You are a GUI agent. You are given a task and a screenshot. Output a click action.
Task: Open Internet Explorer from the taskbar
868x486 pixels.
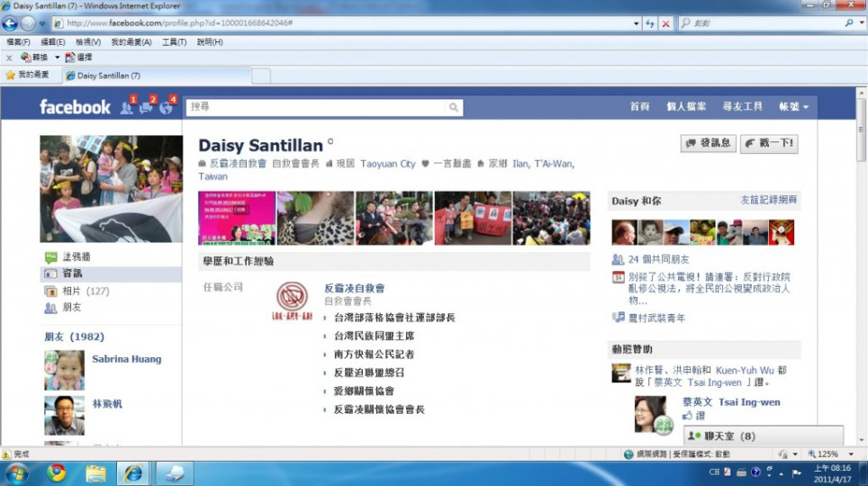134,472
